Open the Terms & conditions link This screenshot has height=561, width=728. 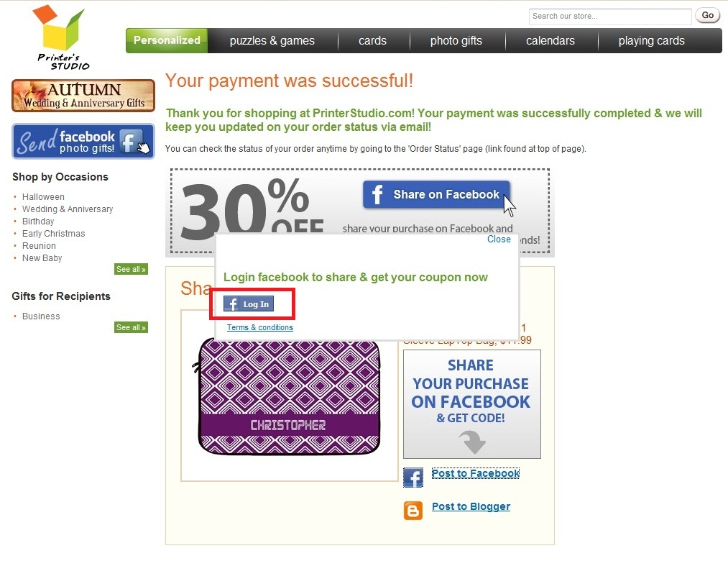coord(260,327)
